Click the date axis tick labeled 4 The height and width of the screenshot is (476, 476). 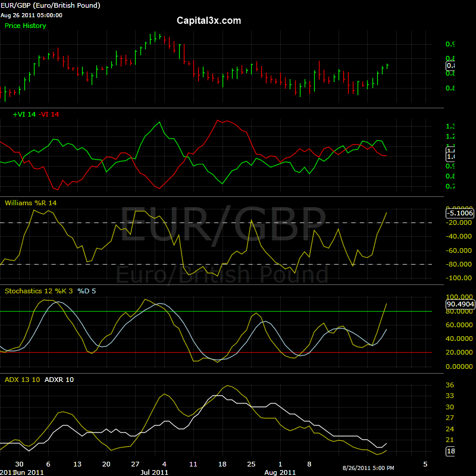pyautogui.click(x=164, y=464)
